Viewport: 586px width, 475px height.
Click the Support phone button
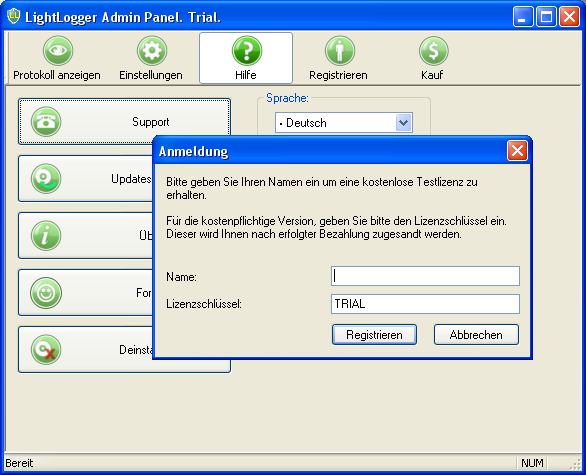(x=124, y=121)
